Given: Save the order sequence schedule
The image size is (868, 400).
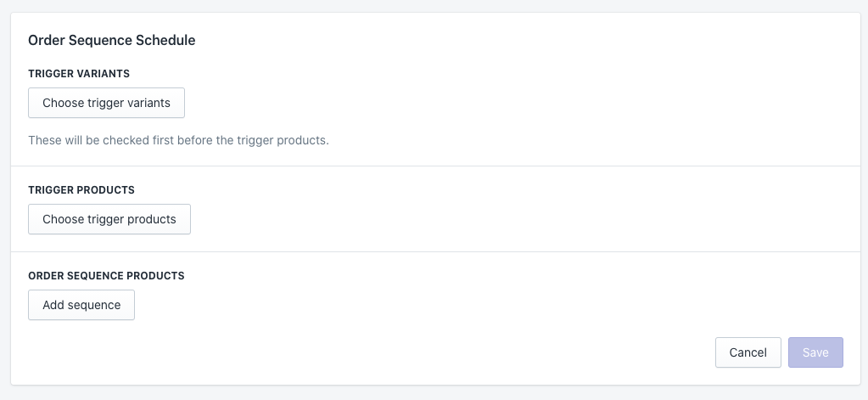Looking at the screenshot, I should (x=815, y=352).
